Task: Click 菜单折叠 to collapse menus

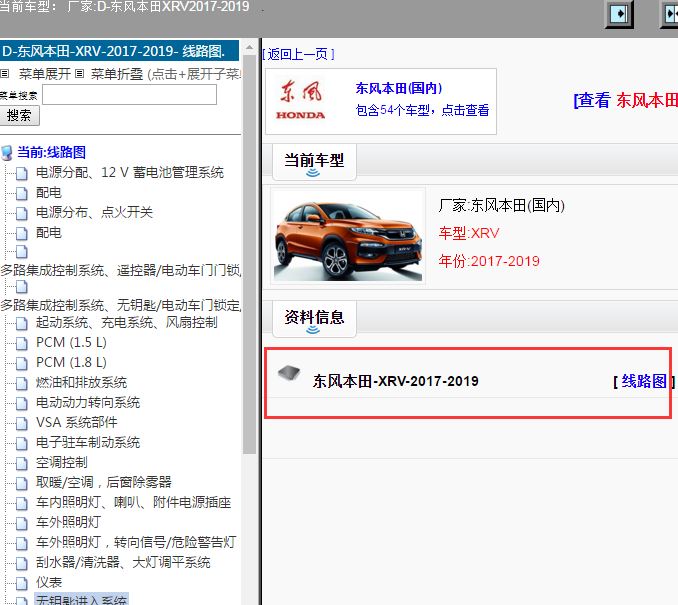Action: [x=117, y=74]
